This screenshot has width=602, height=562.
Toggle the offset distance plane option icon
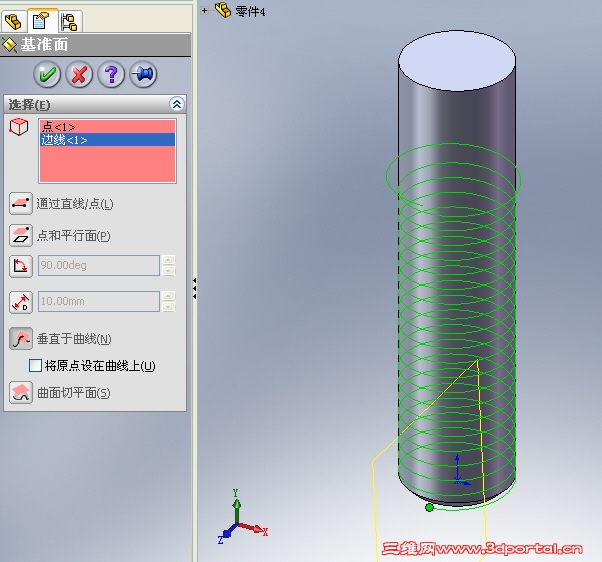point(21,302)
